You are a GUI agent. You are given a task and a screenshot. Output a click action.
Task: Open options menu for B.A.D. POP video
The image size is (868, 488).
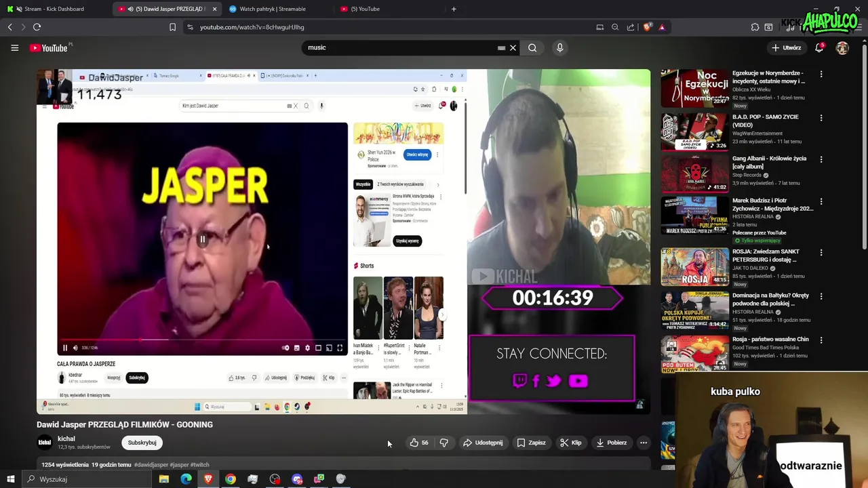[821, 118]
